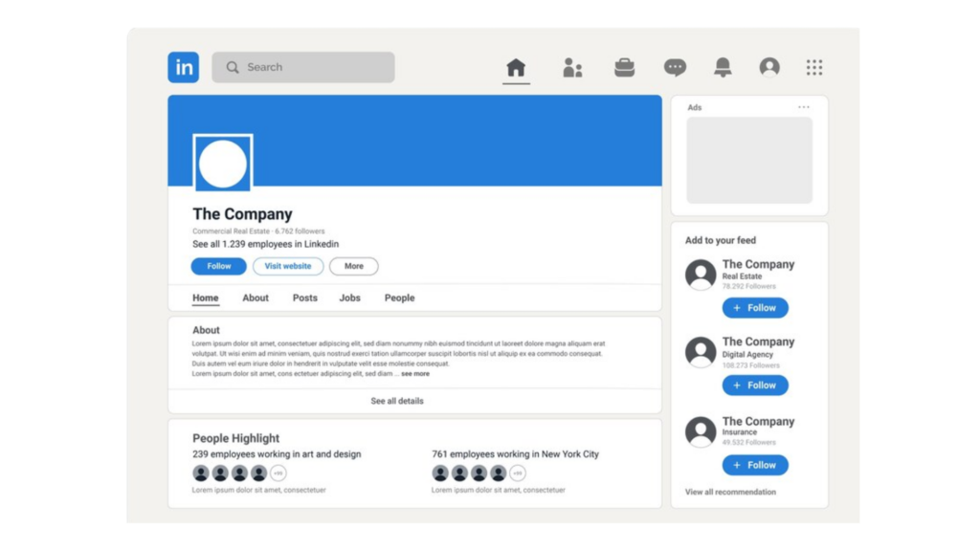Open the Messaging icon
Viewport: 980px width, 551px height.
point(676,66)
